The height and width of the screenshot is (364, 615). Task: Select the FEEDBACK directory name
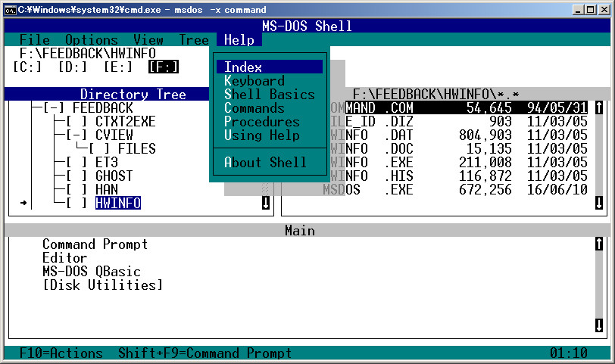pyautogui.click(x=103, y=107)
